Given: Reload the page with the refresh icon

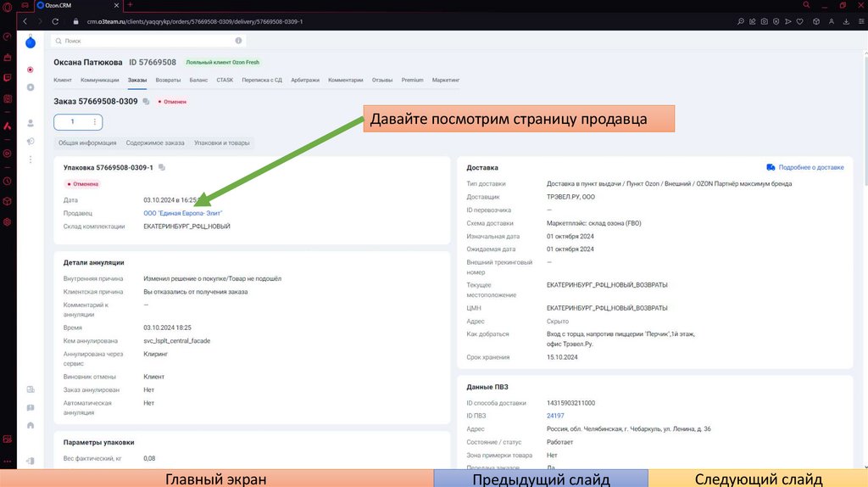Looking at the screenshot, I should pos(55,21).
